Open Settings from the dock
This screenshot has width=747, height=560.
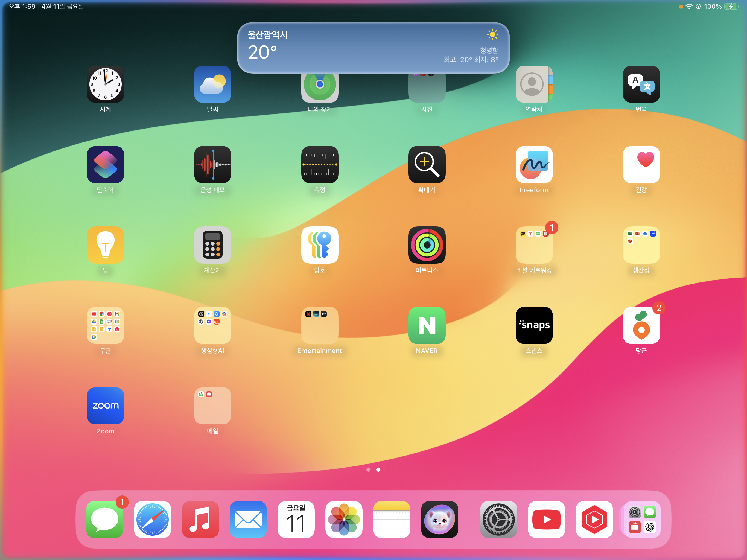[x=498, y=519]
